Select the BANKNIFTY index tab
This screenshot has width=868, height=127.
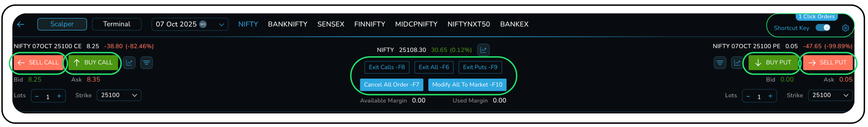click(x=287, y=24)
